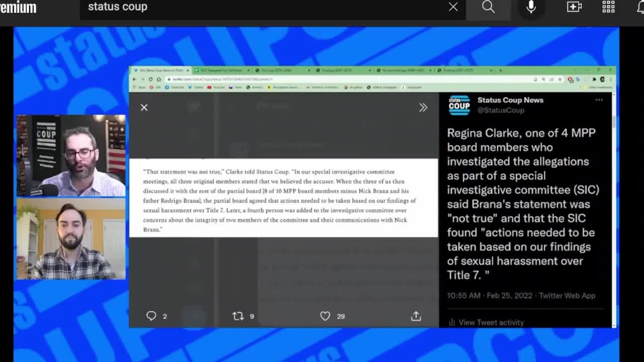The width and height of the screenshot is (644, 362).
Task: Click the reply speech bubble icon under the photo
Action: point(151,316)
